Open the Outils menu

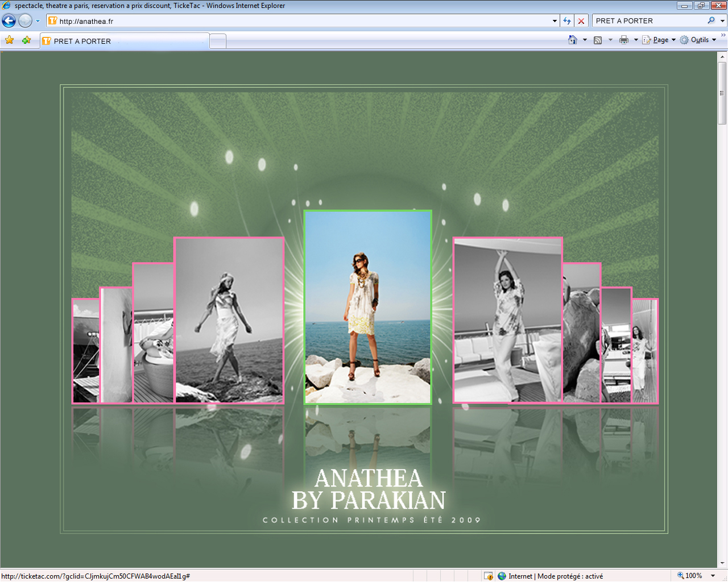pyautogui.click(x=698, y=40)
